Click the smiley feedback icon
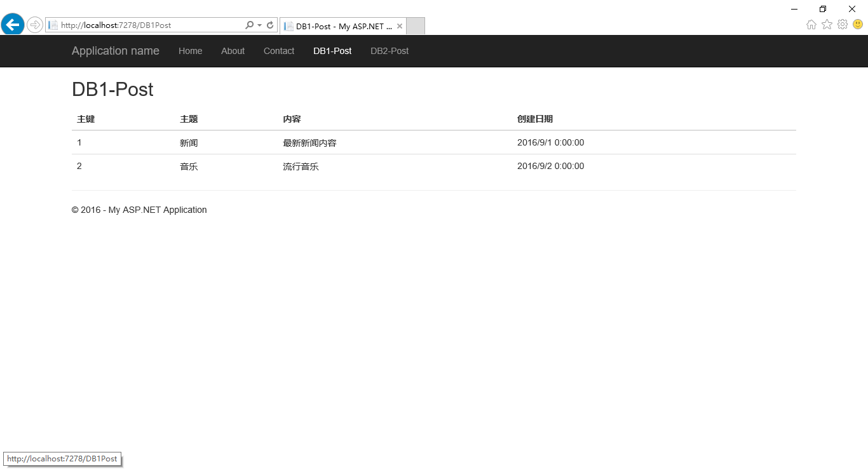Screen dimensions: 868x469 pyautogui.click(x=858, y=24)
